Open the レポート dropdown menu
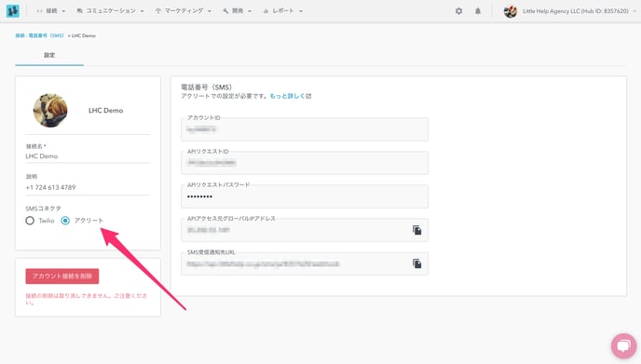This screenshot has width=641, height=364. (x=283, y=11)
